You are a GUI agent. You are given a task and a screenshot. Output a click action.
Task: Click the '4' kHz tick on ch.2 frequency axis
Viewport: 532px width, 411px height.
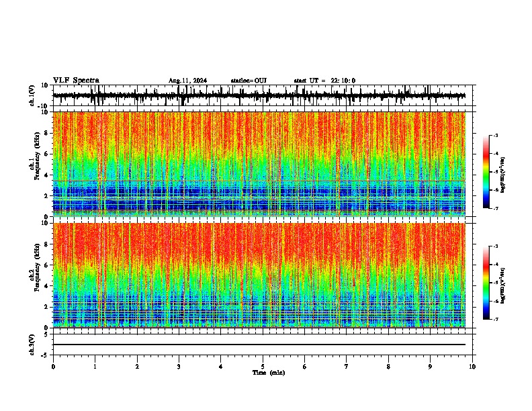pos(47,286)
